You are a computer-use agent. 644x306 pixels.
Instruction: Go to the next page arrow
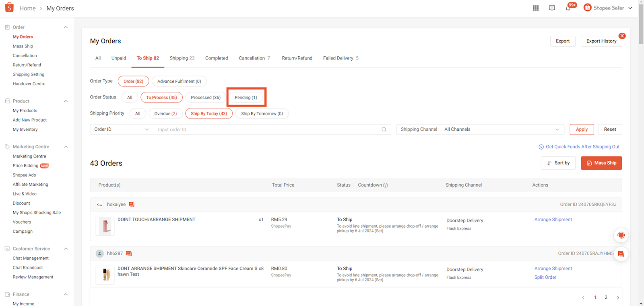[618, 298]
